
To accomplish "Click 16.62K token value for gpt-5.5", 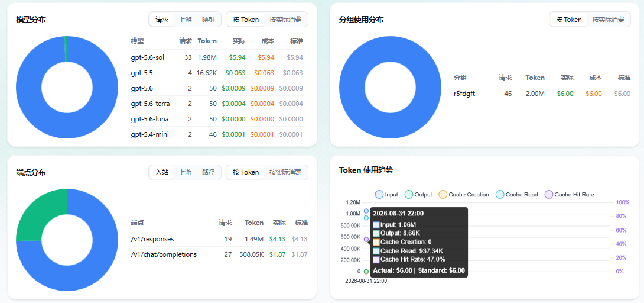I will point(207,73).
